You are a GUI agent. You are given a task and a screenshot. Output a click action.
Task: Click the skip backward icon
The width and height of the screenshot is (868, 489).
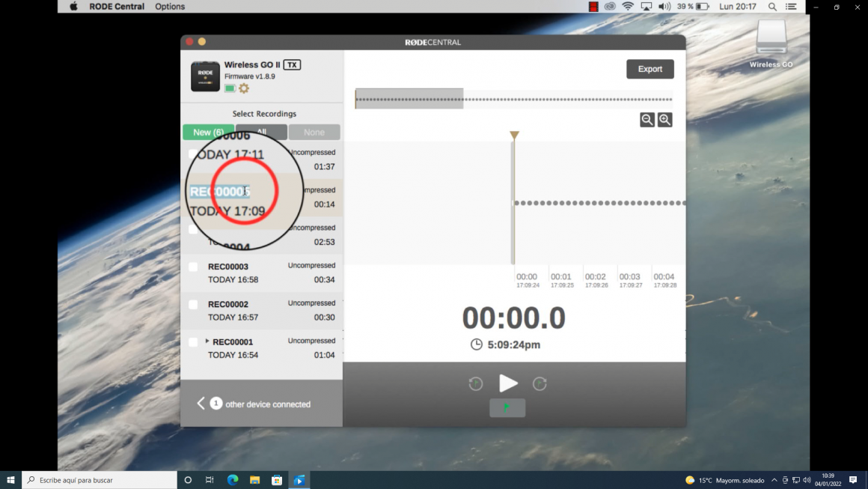point(476,383)
